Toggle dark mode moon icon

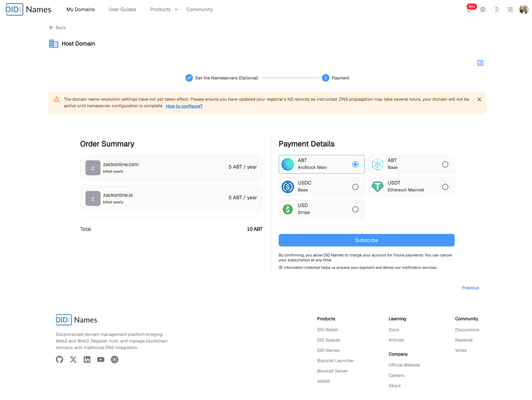496,10
